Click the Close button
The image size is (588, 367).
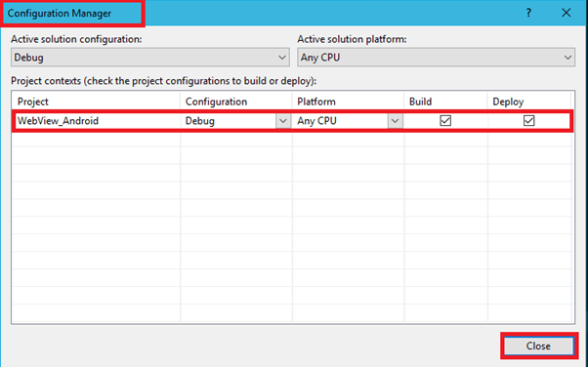pyautogui.click(x=538, y=346)
